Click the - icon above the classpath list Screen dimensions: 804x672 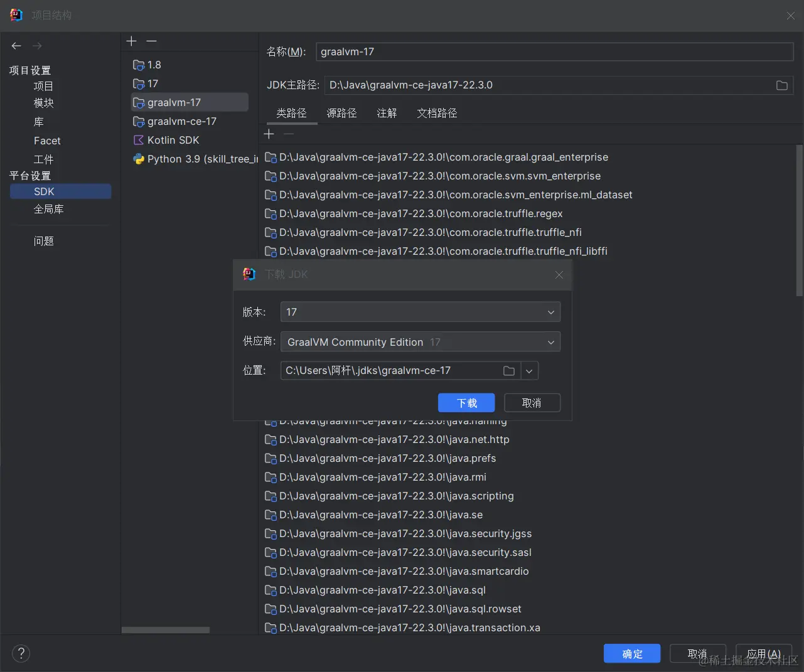point(289,134)
